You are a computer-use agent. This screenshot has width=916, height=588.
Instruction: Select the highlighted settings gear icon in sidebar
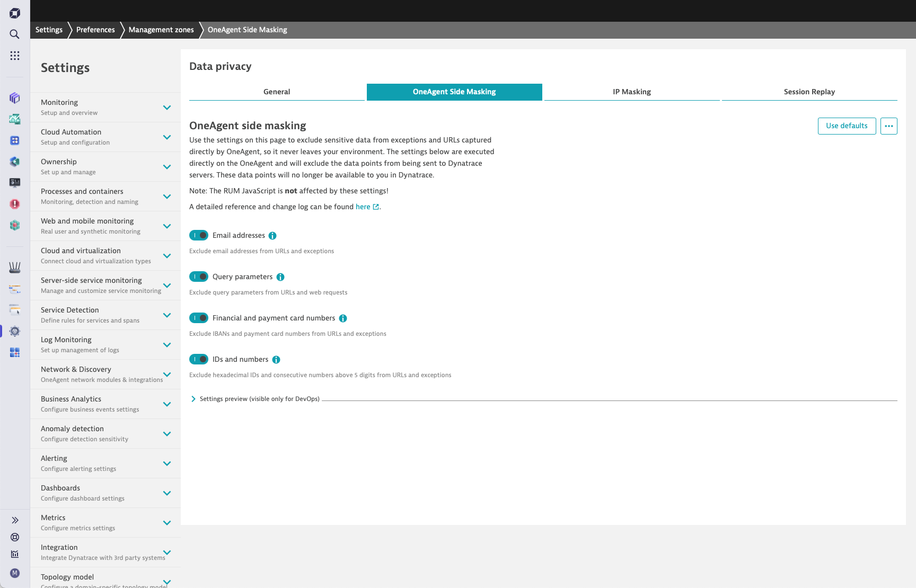tap(14, 331)
